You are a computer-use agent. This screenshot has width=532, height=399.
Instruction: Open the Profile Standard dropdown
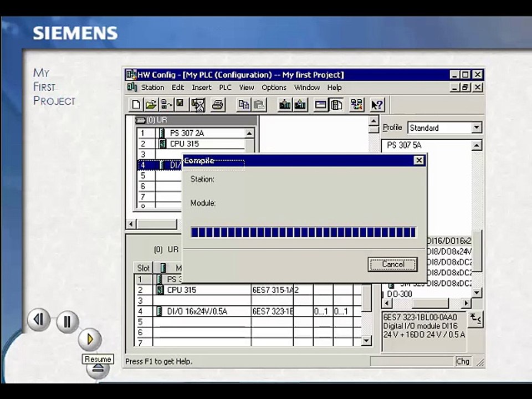(x=477, y=127)
